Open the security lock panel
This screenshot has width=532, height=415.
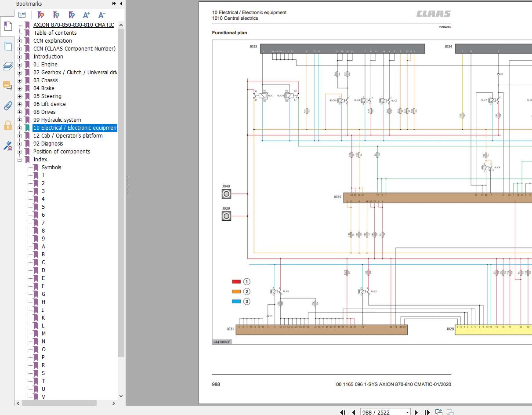(x=7, y=126)
